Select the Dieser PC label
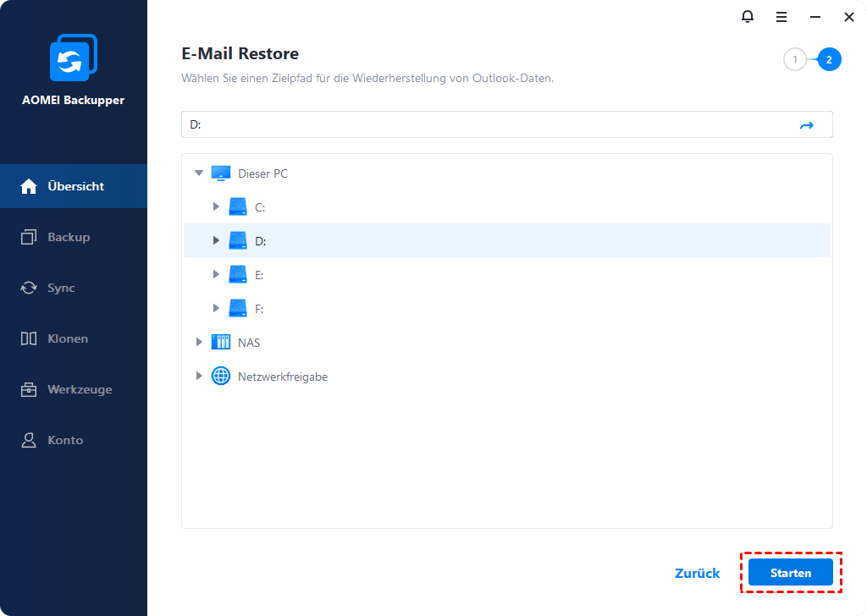Viewport: 867px width, 616px height. (x=262, y=173)
